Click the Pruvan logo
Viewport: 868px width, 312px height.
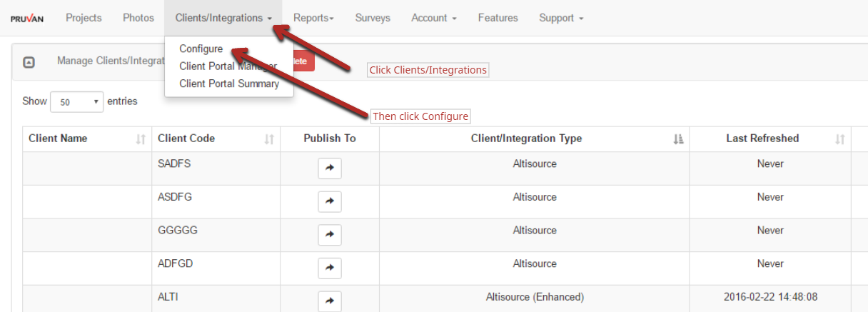coord(27,19)
